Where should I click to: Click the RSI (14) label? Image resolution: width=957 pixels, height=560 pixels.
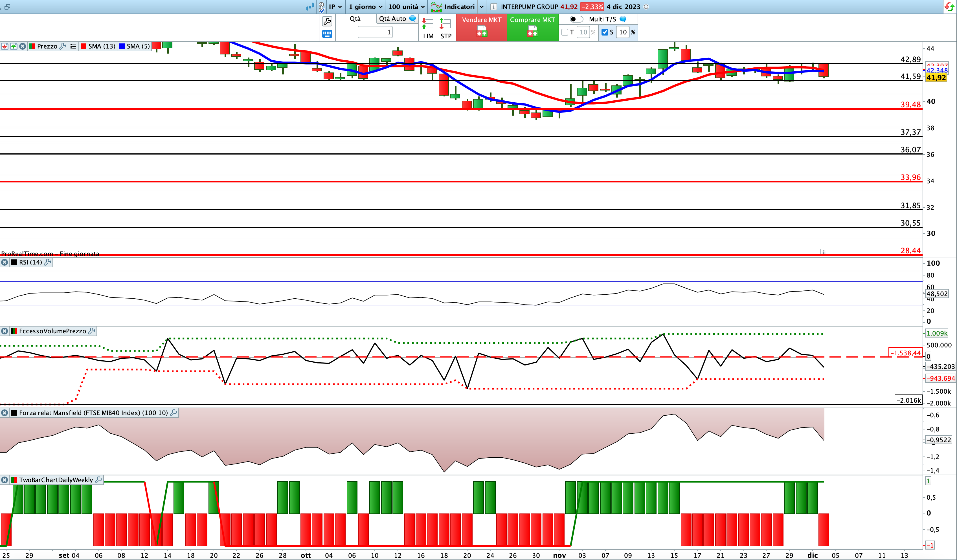[x=30, y=262]
